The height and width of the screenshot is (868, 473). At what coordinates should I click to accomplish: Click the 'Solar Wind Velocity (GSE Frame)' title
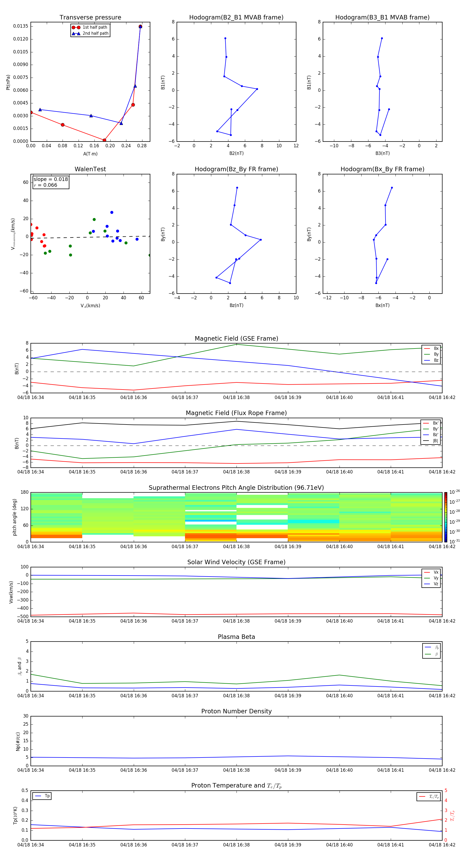coord(236,562)
